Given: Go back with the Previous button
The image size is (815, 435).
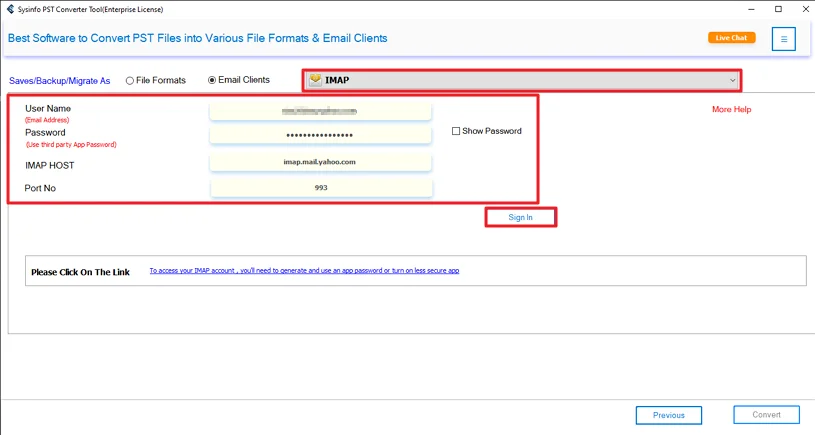Looking at the screenshot, I should point(668,415).
